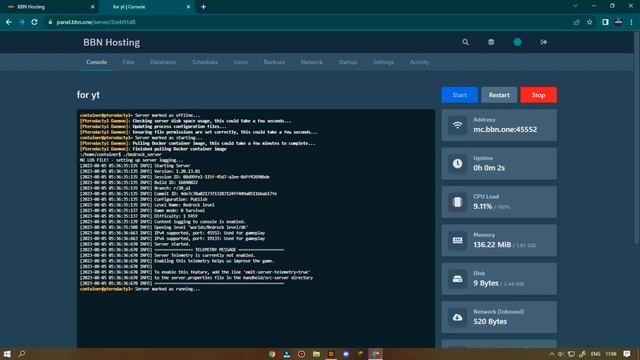
Task: Click the CPU Load chip icon
Action: 457,202
